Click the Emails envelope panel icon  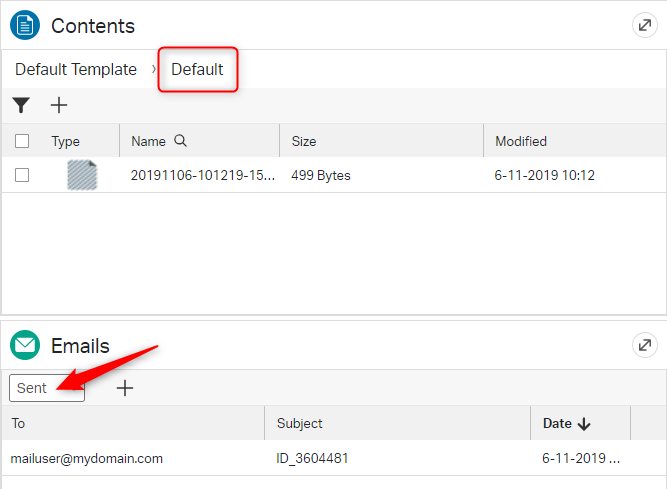(x=25, y=346)
